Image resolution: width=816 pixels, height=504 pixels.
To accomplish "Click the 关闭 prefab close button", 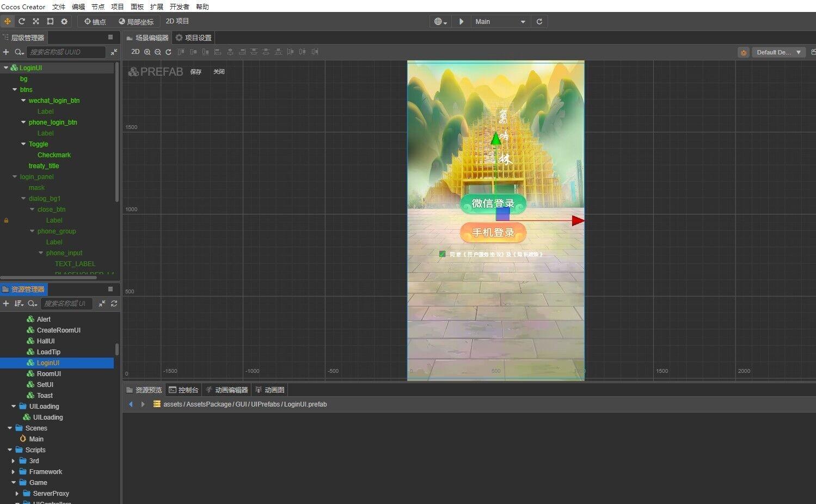I will [219, 72].
